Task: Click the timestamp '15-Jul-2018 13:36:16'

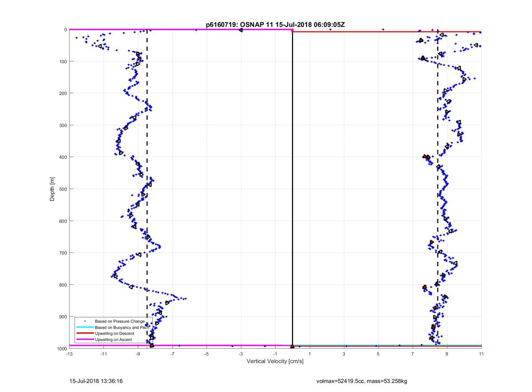Action: point(96,380)
